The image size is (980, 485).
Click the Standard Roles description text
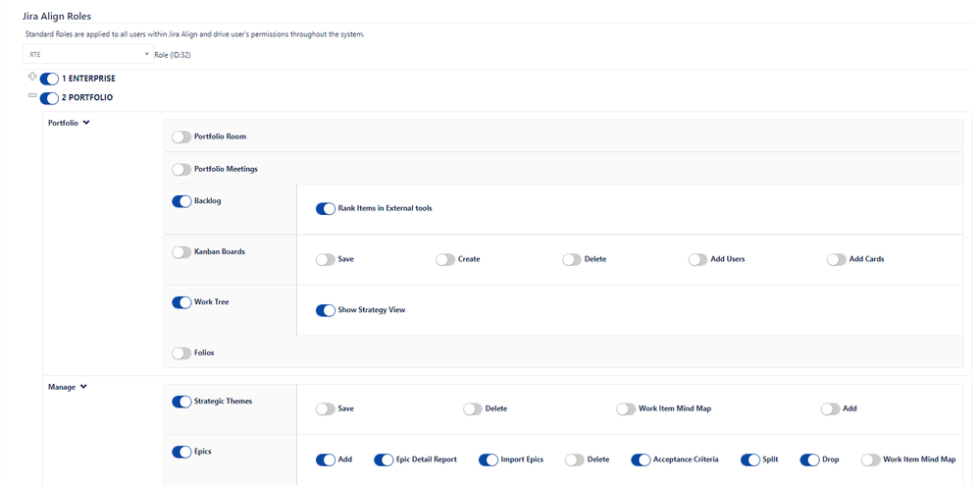click(194, 34)
